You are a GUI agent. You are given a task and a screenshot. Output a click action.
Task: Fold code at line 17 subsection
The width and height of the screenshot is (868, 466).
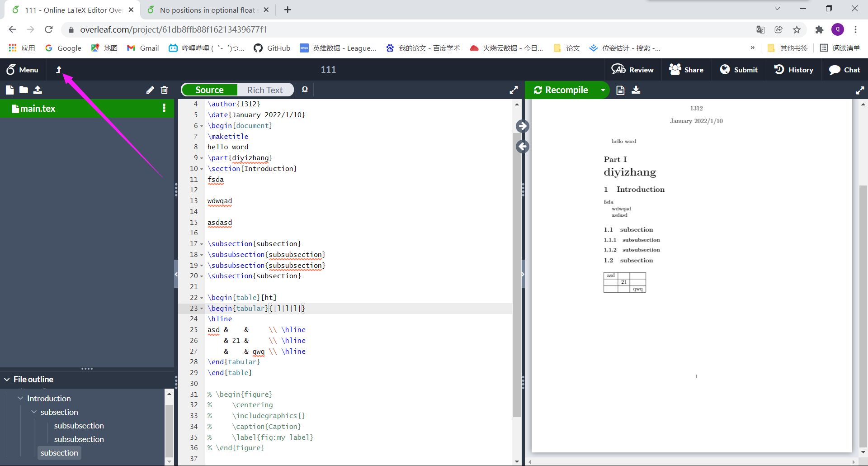click(202, 244)
